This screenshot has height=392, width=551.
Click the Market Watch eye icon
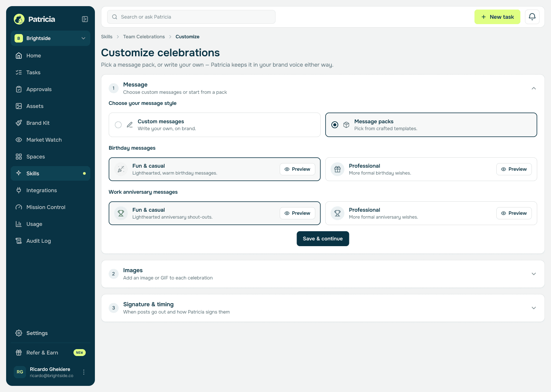[19, 140]
